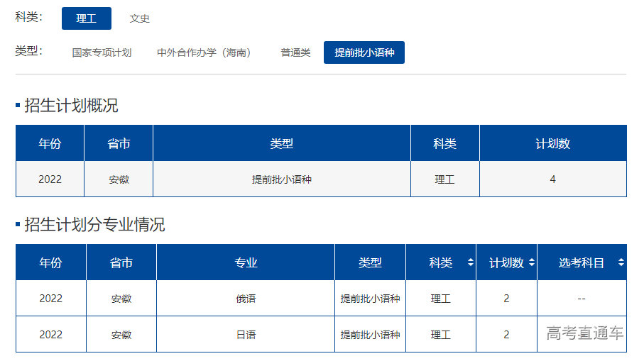The image size is (644, 361).
Task: Sort by the 选考科目 column arrows
Action: (x=621, y=262)
